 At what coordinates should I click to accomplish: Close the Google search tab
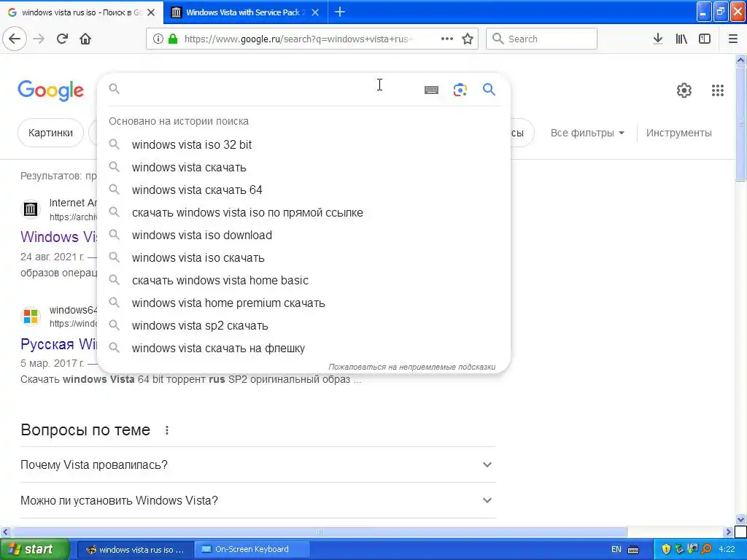[151, 12]
